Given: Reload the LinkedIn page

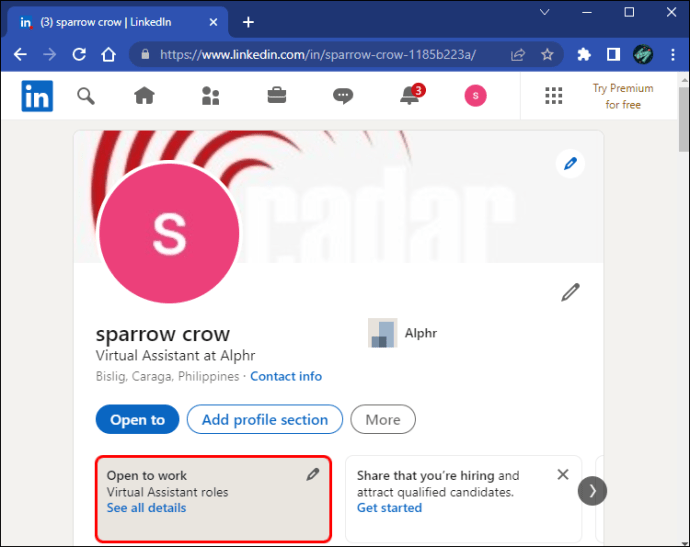Looking at the screenshot, I should (79, 55).
